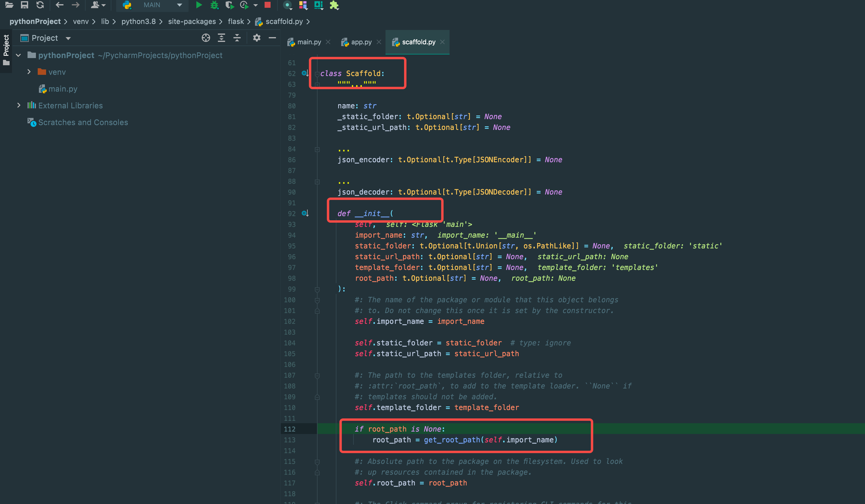Fold the class Scaffold block at line 62
Screen dimensions: 865x504
click(x=317, y=74)
